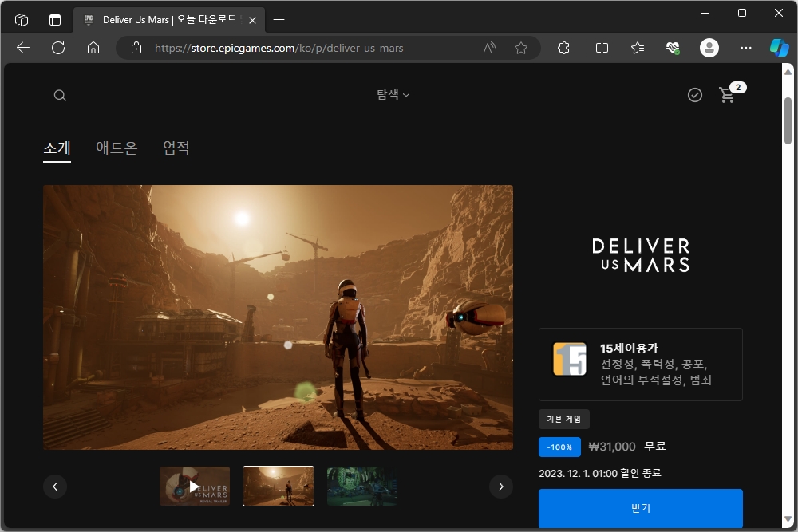Go back to the previous page

tap(23, 48)
